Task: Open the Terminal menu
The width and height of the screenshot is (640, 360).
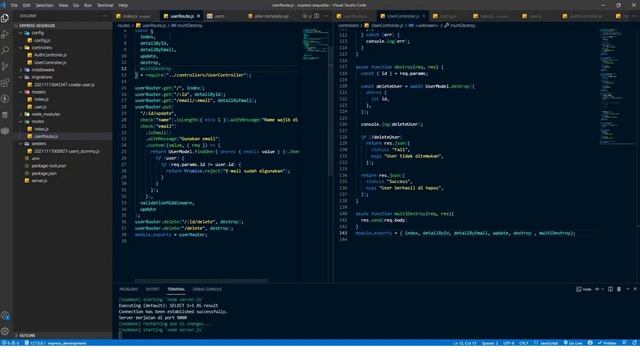Action: click(x=105, y=5)
